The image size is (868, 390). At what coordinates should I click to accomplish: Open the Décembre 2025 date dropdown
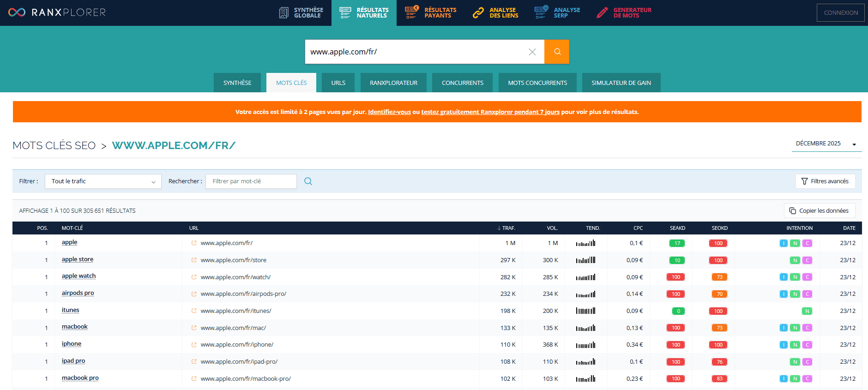pos(826,144)
